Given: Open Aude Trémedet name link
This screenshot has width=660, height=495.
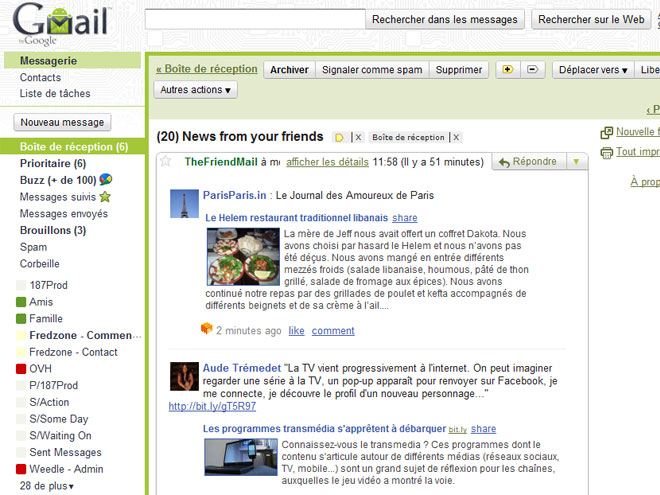Looking at the screenshot, I should coord(242,368).
